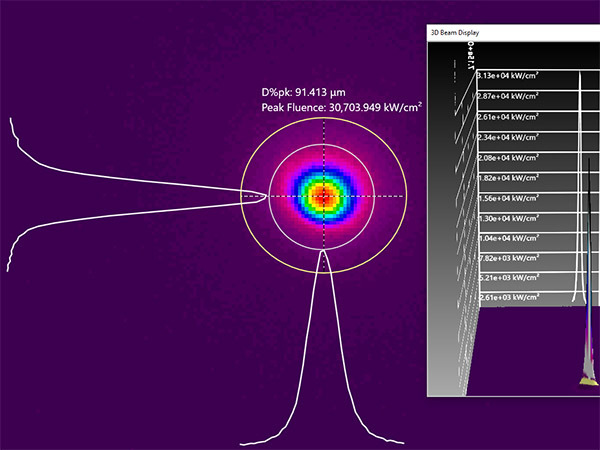Click the 7.82e+03 kW/cm² scale label

point(508,258)
